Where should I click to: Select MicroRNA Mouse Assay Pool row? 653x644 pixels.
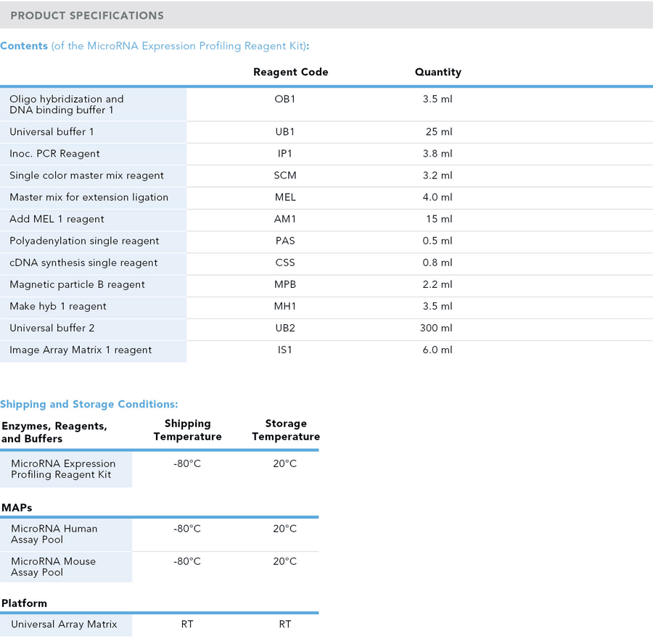(160, 567)
